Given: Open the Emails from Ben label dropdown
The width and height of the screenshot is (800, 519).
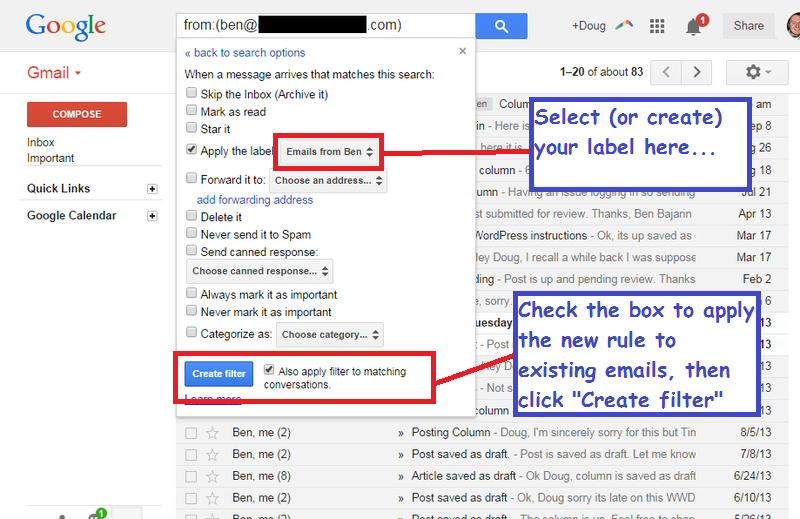Looking at the screenshot, I should coord(329,152).
